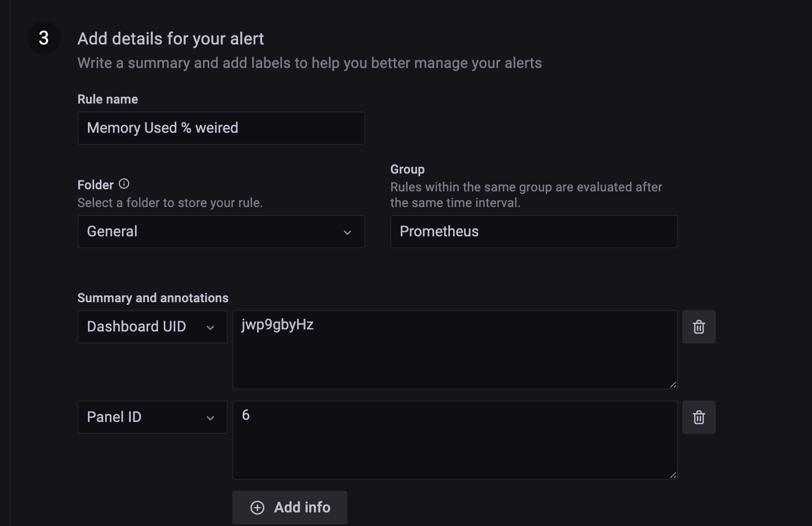The image size is (812, 526).
Task: Click the Folder info icon
Action: click(124, 184)
